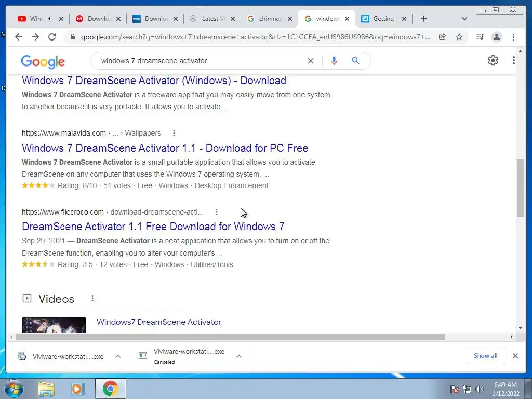Go to Google home via logo
532x399 pixels.
coord(43,61)
